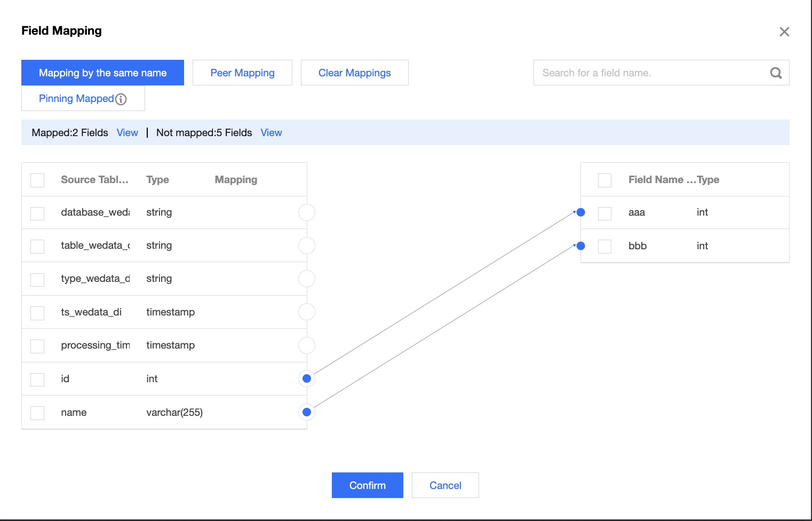Choose Mapping by the same name

click(x=102, y=73)
